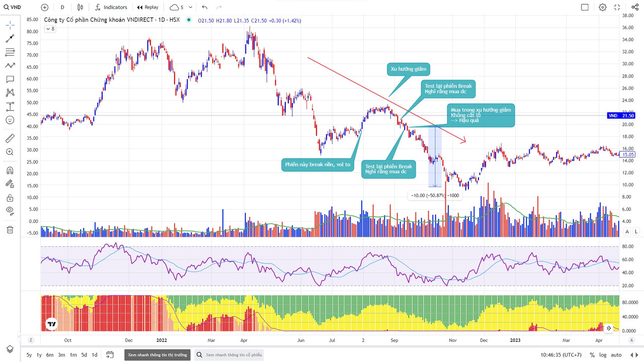Redo the last chart action
The width and height of the screenshot is (644, 362).
(x=218, y=8)
